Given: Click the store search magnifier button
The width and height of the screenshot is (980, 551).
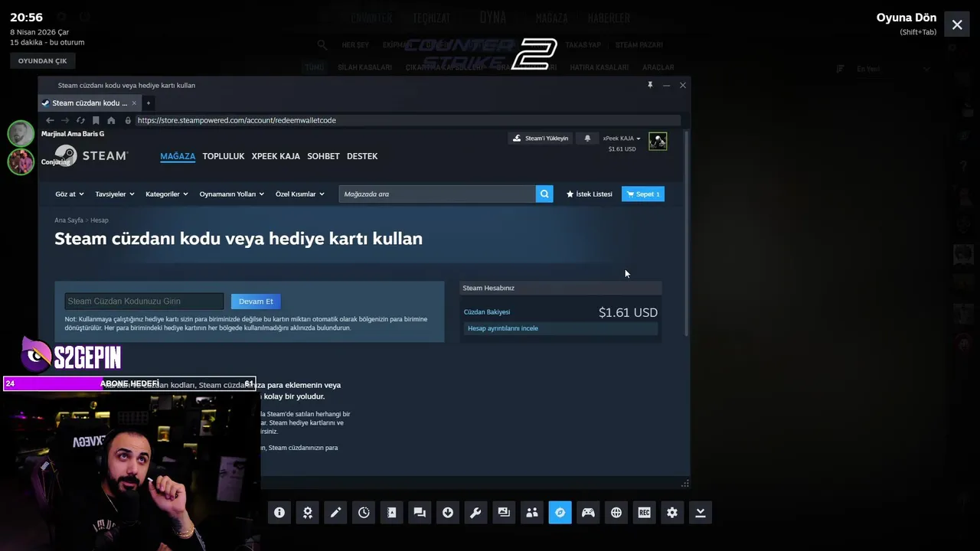Looking at the screenshot, I should pyautogui.click(x=544, y=194).
